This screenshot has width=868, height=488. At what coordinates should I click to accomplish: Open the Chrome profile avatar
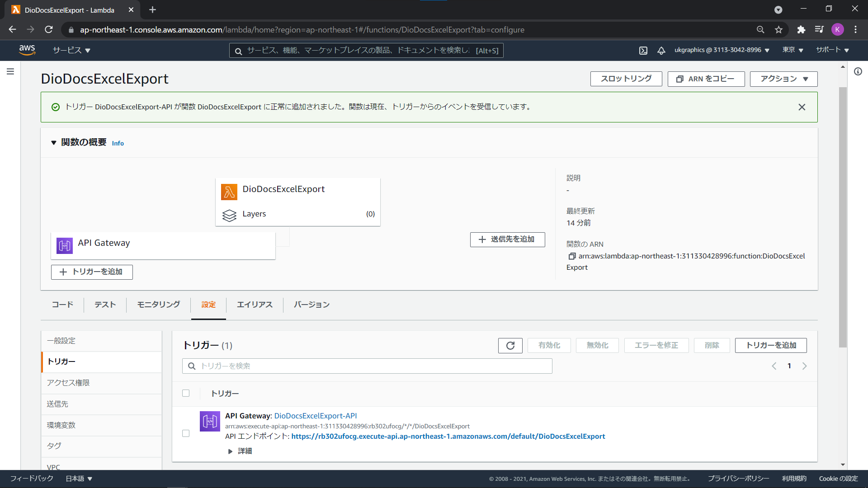(837, 30)
